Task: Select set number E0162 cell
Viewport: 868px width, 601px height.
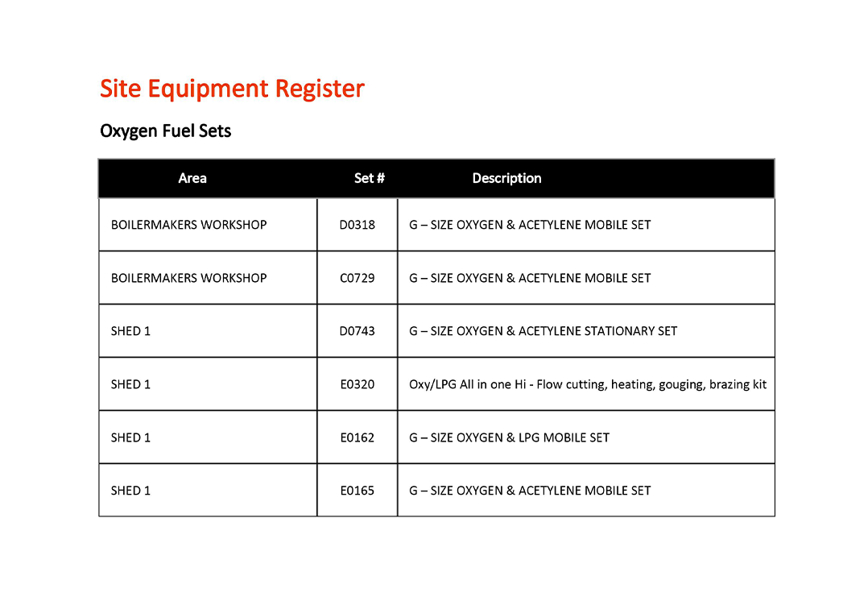Action: click(357, 437)
